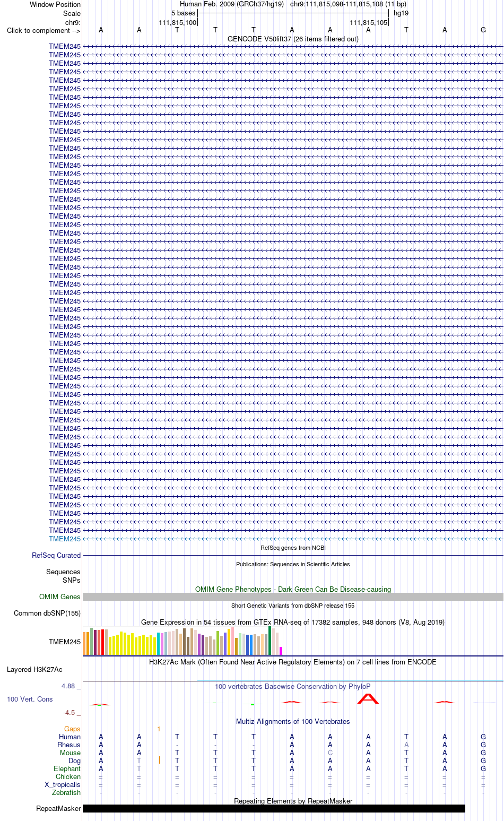The height and width of the screenshot is (821, 504).
Task: Open the 100 Vert. Cons track label
Action: (30, 699)
